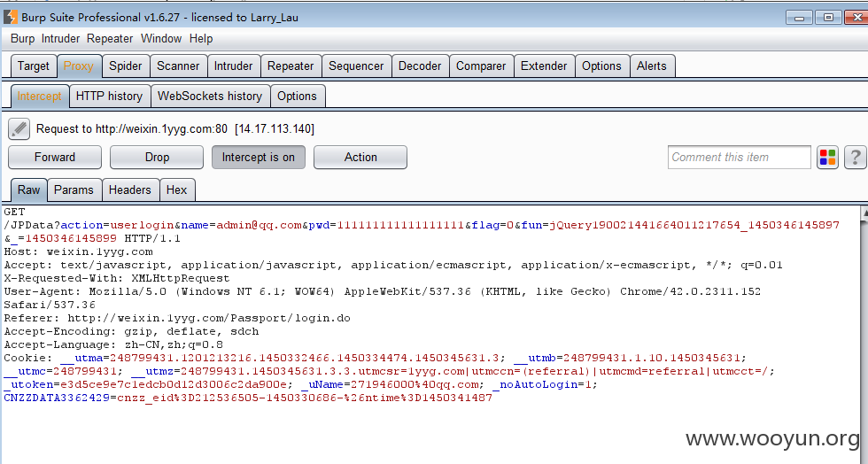Click the question mark help icon
868x464 pixels.
[x=856, y=158]
